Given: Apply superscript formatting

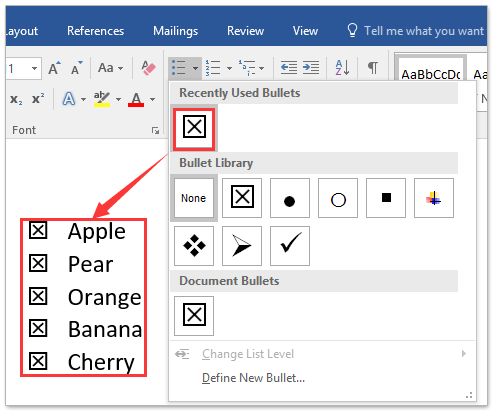Looking at the screenshot, I should pyautogui.click(x=38, y=99).
